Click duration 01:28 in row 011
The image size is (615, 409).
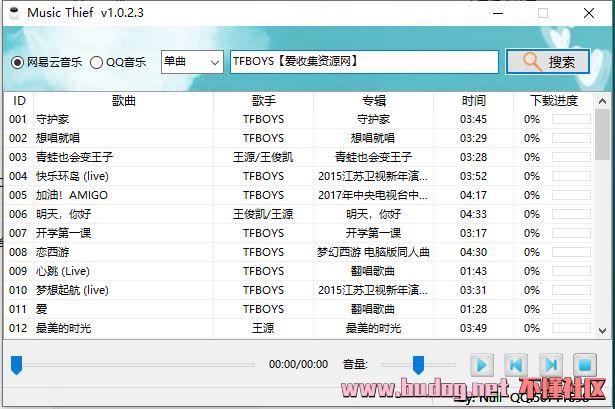(x=473, y=309)
